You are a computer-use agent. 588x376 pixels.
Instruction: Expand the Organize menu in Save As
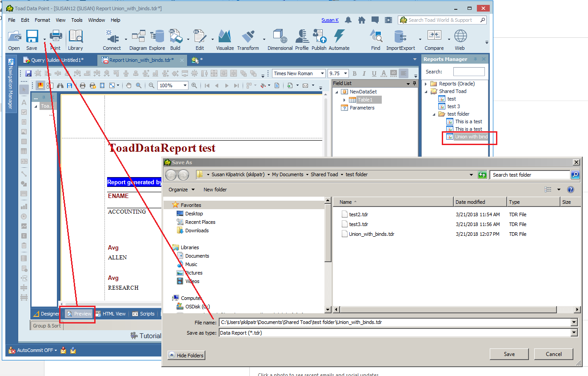point(181,190)
